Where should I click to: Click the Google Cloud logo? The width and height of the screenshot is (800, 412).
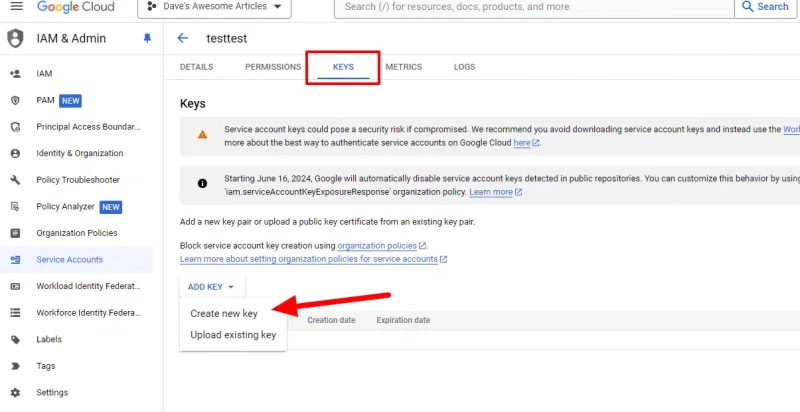click(76, 7)
